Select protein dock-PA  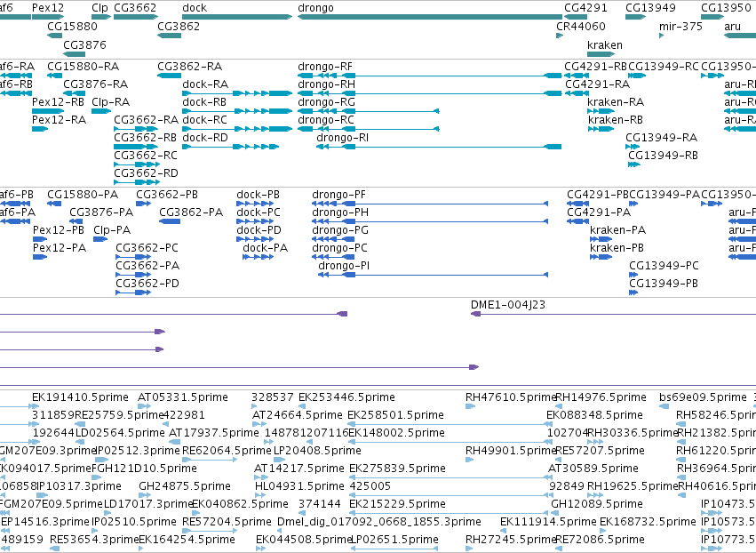tap(258, 257)
